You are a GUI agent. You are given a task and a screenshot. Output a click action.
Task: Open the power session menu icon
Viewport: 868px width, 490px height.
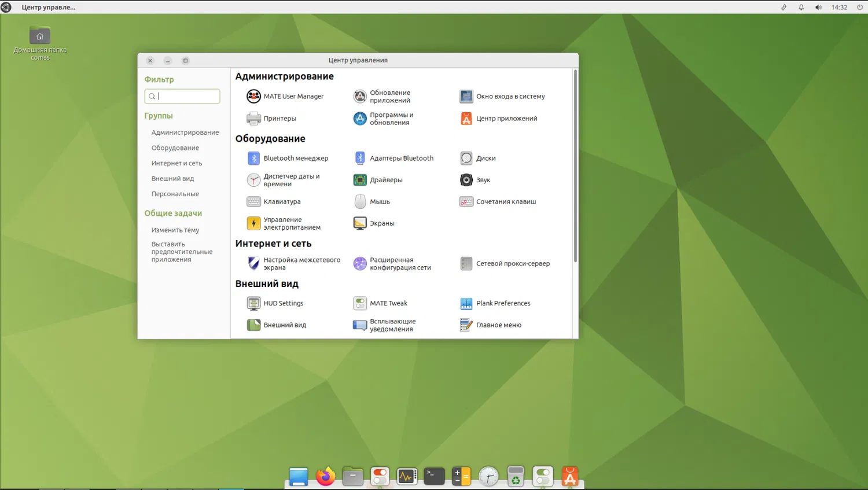[x=860, y=7]
